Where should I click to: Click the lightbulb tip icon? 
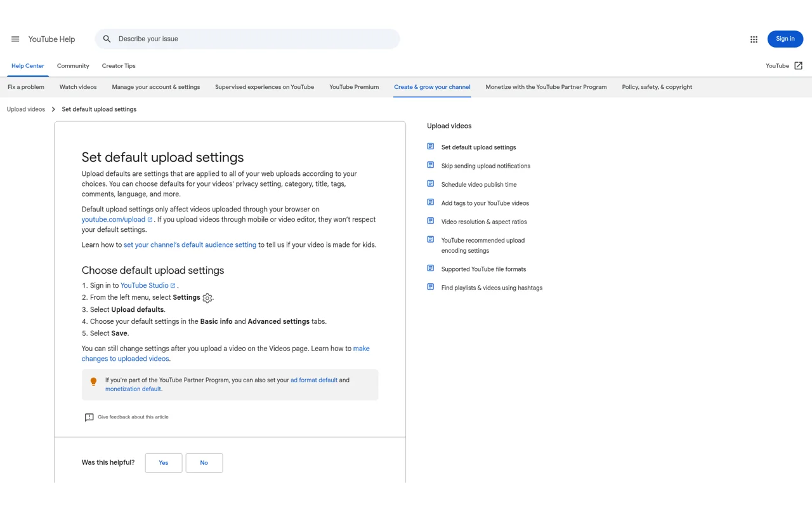click(93, 382)
